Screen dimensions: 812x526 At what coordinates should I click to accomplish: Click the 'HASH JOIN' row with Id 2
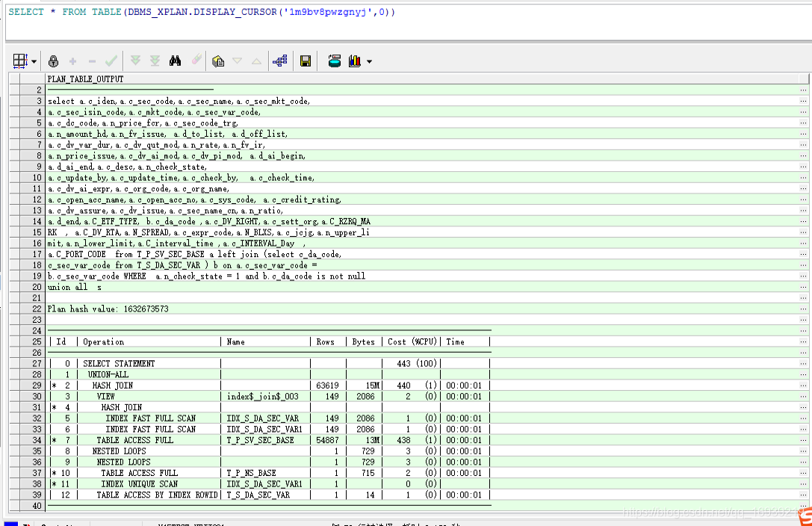point(422,386)
